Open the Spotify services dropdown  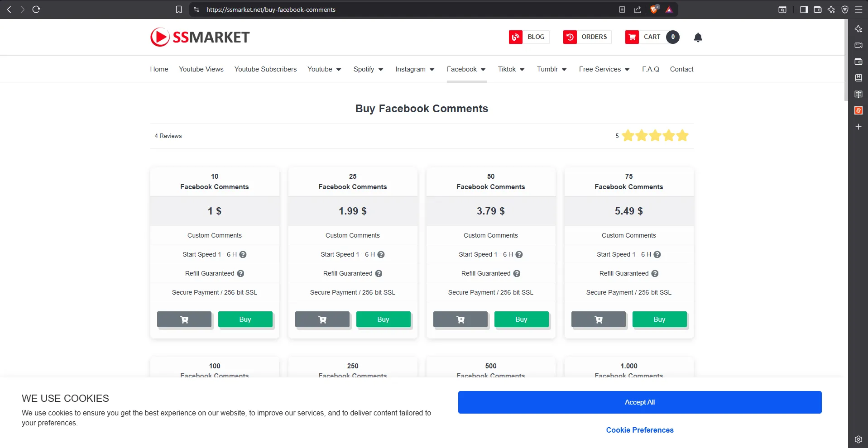pos(368,69)
